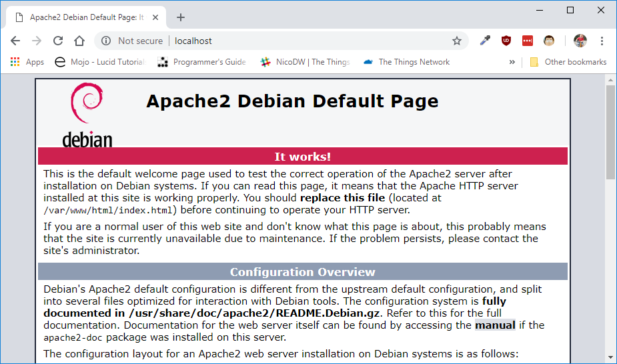617x364 pixels.
Task: Maximize the Chrome window
Action: pyautogui.click(x=570, y=10)
